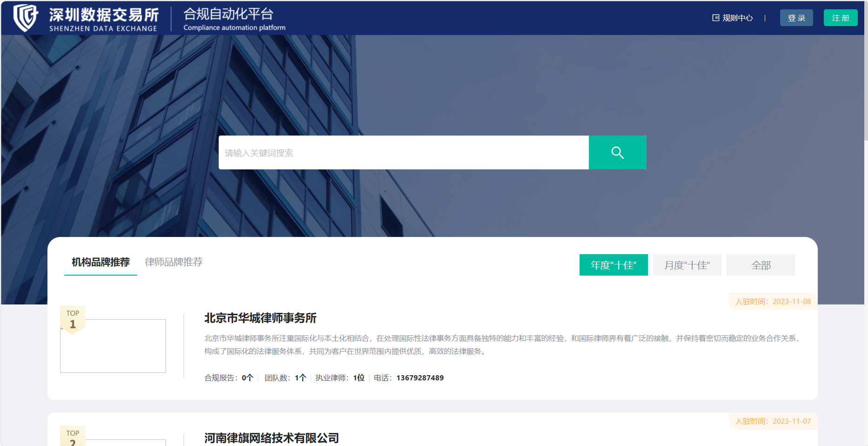Switch to 机构品牌推荐 tab
This screenshot has height=446, width=868.
point(100,262)
